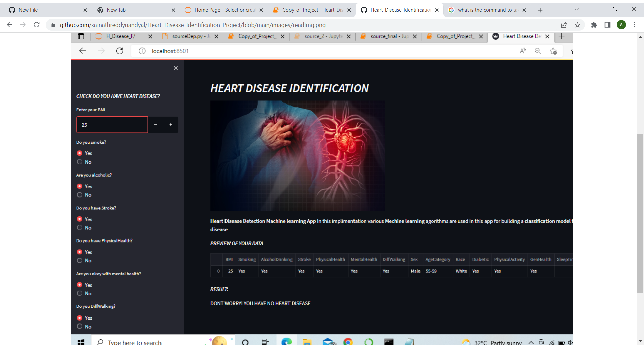
Task: Open a new tab with the plus button
Action: point(540,10)
